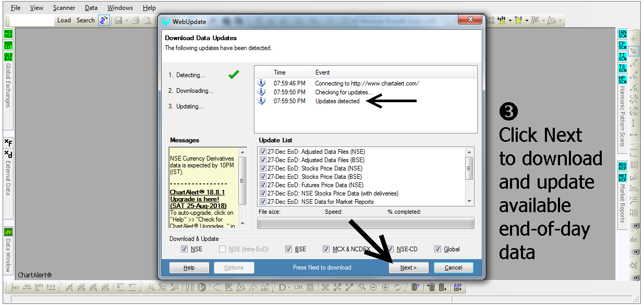Click the abc text tool in right toolbar
Viewport: 644px width, 305px height.
pos(634,240)
